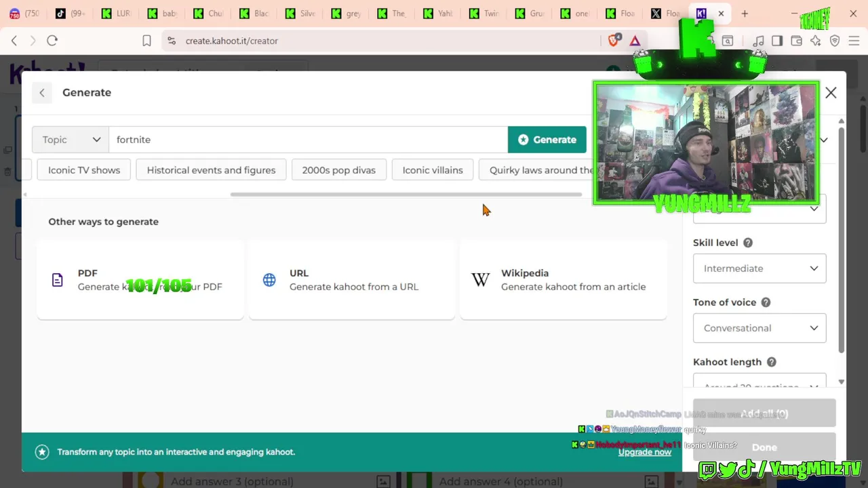Open Tone of voice help icon
The width and height of the screenshot is (868, 488).
766,302
